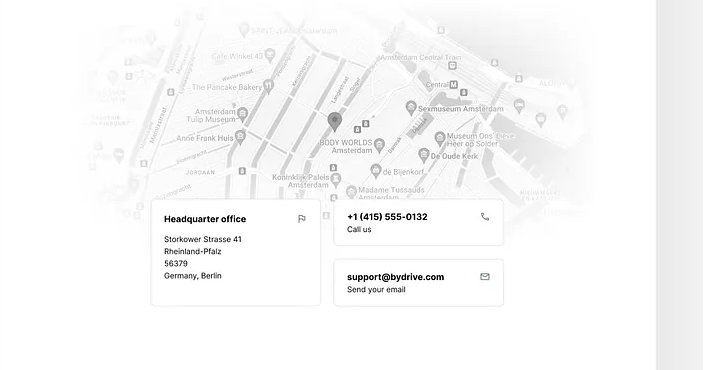Click the Headquarter office heading
This screenshot has width=715, height=370.
click(205, 219)
